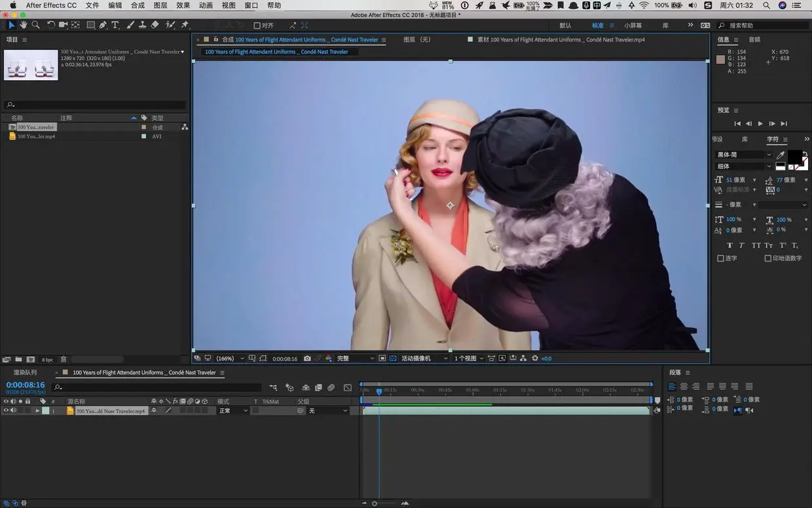
Task: Enable the 对齐 snapping checkbox
Action: click(257, 26)
